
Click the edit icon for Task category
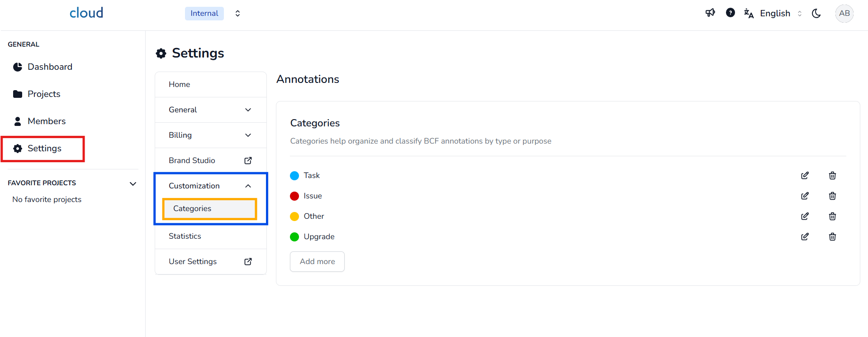805,176
